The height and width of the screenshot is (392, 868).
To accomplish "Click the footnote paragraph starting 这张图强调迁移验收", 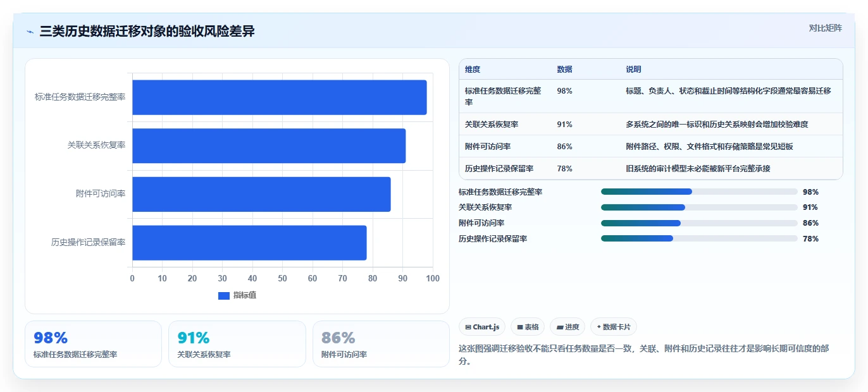I will coord(643,355).
